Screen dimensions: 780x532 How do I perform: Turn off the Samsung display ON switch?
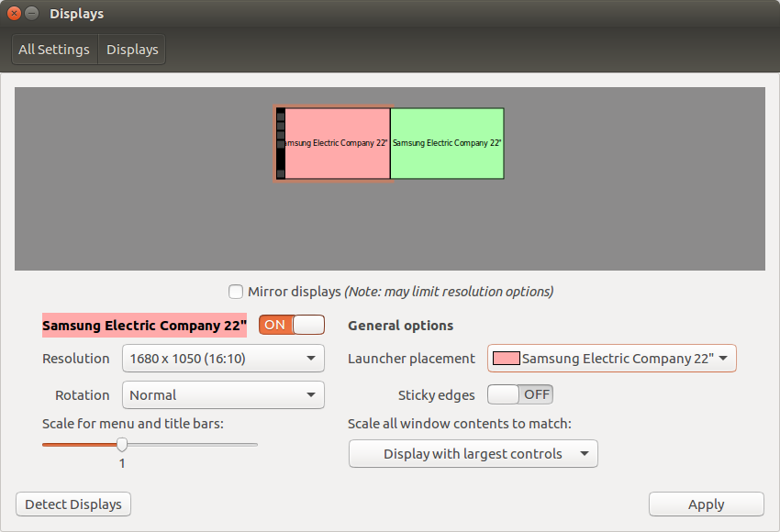292,325
